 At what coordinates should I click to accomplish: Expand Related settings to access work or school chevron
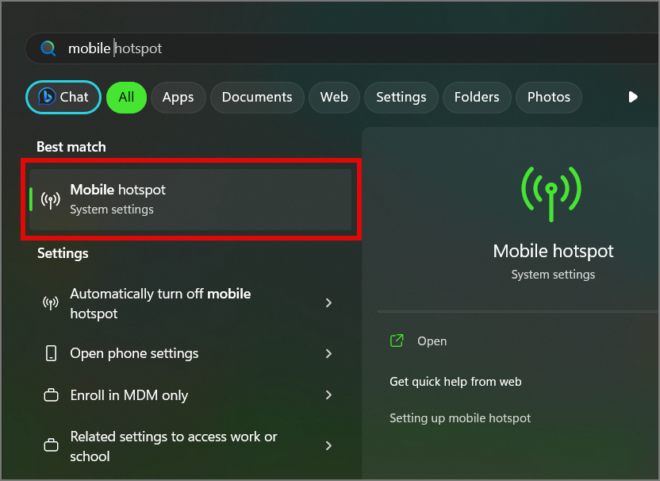(329, 446)
